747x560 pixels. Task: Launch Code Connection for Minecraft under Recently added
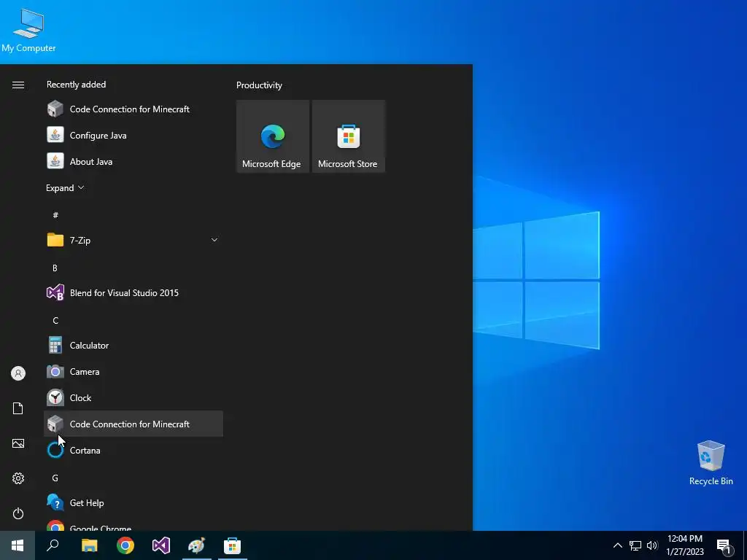[x=133, y=109]
